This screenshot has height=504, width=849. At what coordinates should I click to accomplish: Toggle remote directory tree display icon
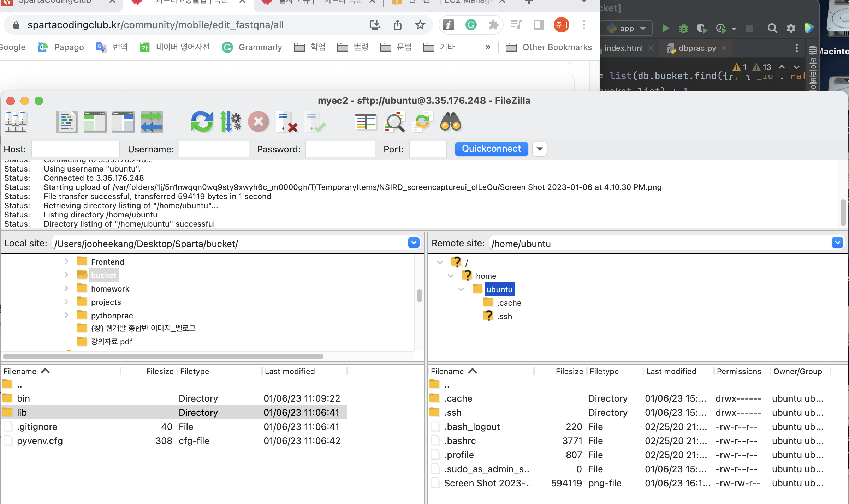pyautogui.click(x=123, y=122)
